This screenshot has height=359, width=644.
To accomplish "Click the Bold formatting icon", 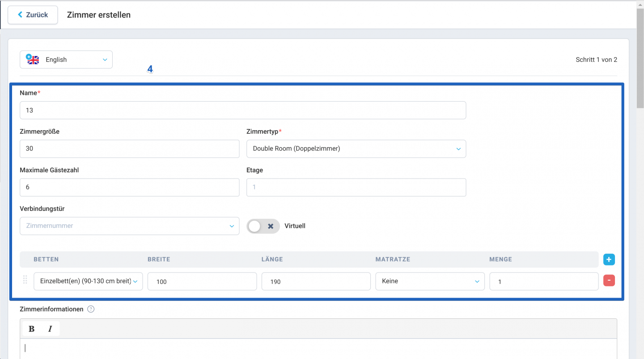I will [32, 329].
